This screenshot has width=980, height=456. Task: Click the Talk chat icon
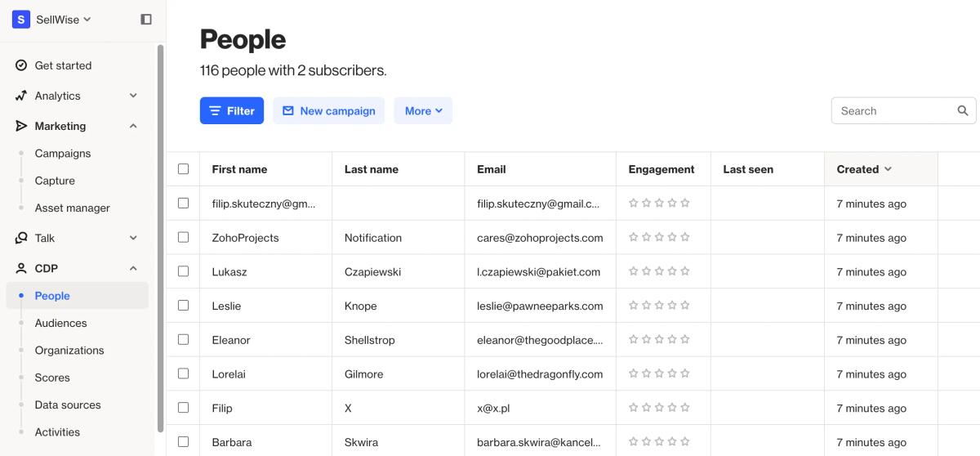(21, 238)
